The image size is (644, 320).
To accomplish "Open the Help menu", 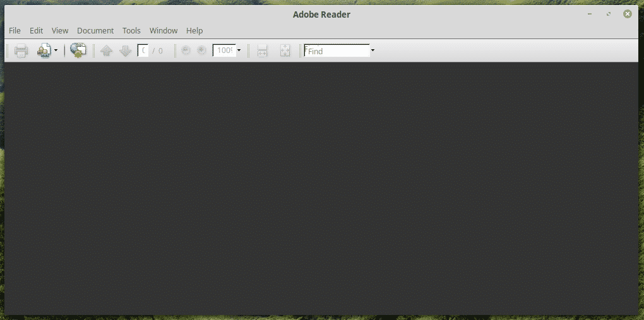I will click(194, 30).
